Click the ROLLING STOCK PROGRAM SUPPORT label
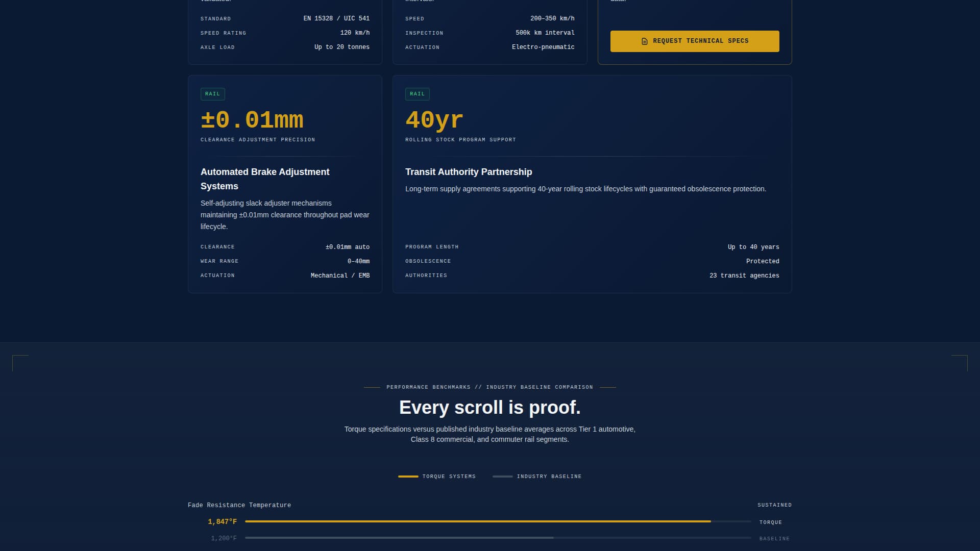The image size is (980, 551). (460, 139)
